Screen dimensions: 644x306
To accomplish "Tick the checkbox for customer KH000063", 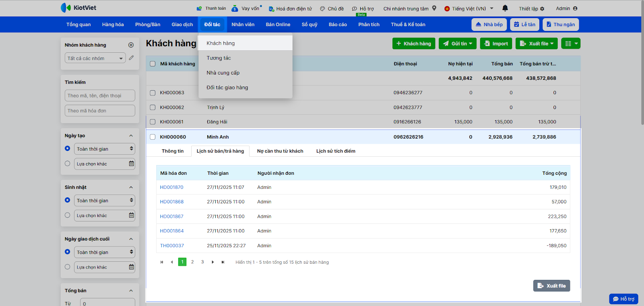I will (x=153, y=93).
